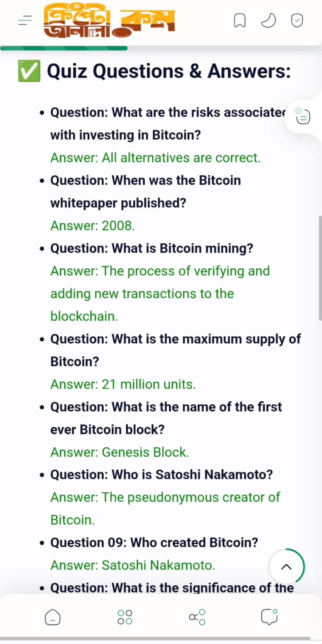Open the hamburger navigation menu

click(x=24, y=21)
